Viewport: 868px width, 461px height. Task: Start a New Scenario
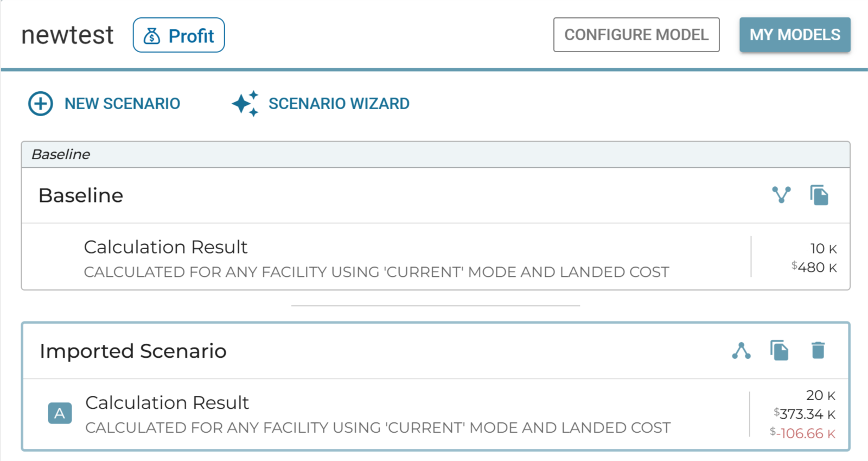click(x=122, y=104)
